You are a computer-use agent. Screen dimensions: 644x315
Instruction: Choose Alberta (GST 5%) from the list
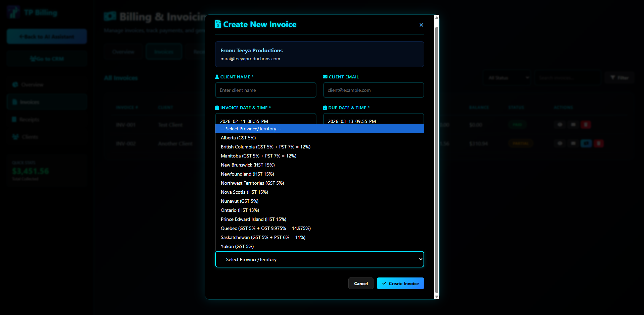coord(238,138)
